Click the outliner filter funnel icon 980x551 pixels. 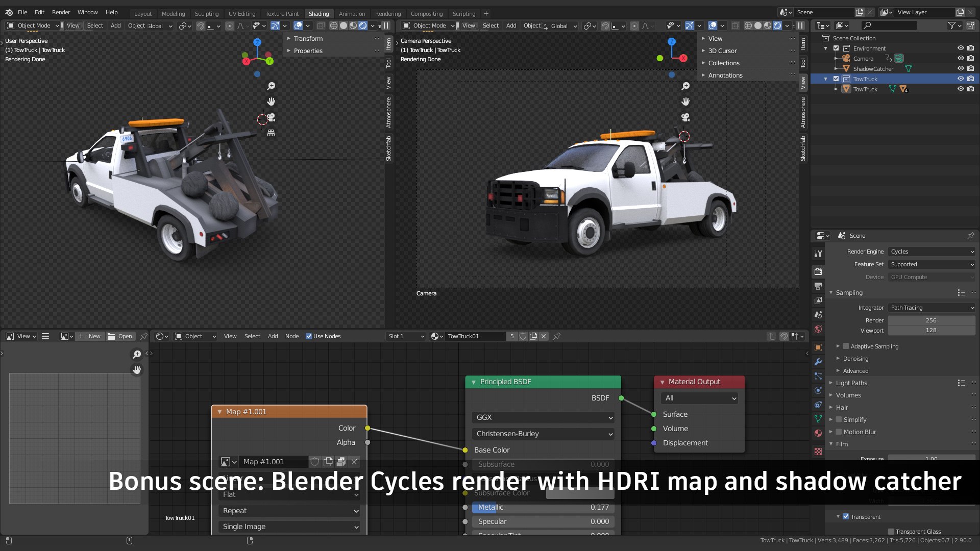coord(951,26)
